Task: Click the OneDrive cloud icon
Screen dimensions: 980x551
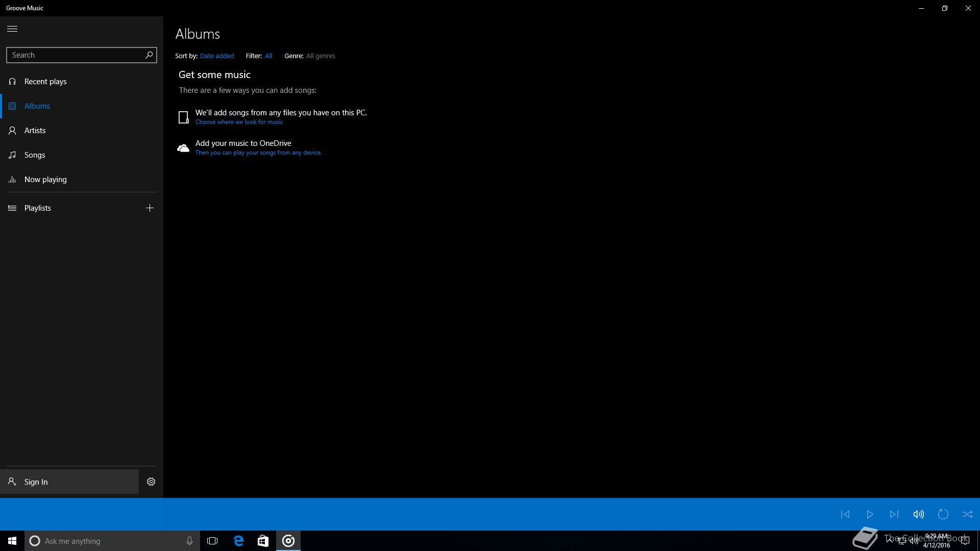Action: click(x=183, y=148)
